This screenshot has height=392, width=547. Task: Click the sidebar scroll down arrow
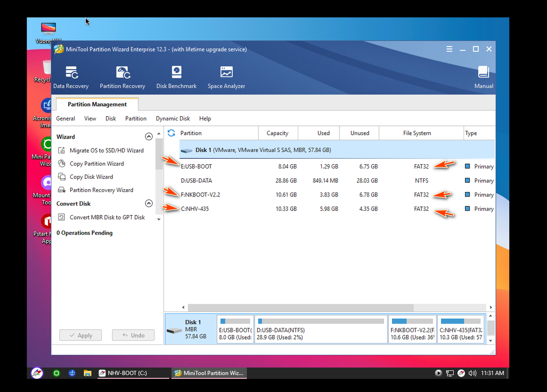point(159,219)
